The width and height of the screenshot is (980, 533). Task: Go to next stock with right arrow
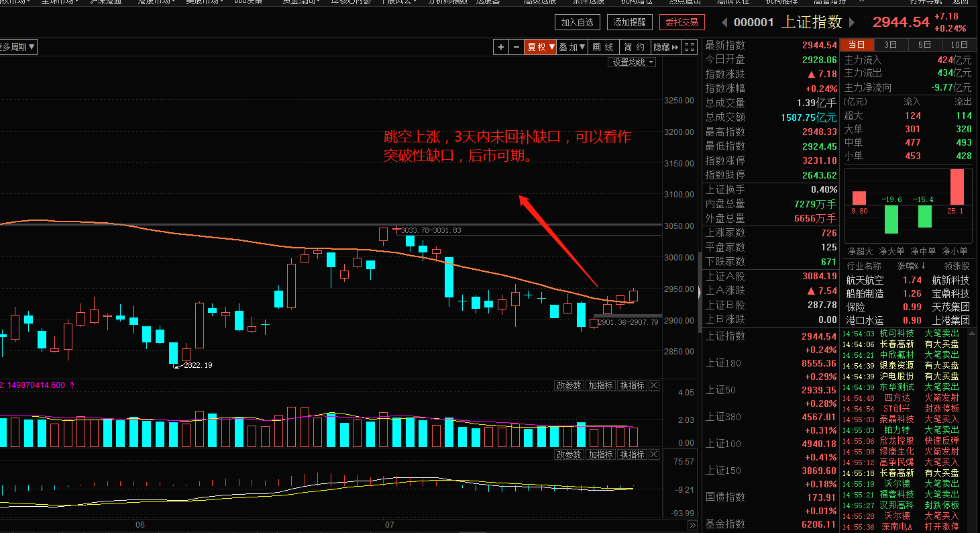pos(853,22)
